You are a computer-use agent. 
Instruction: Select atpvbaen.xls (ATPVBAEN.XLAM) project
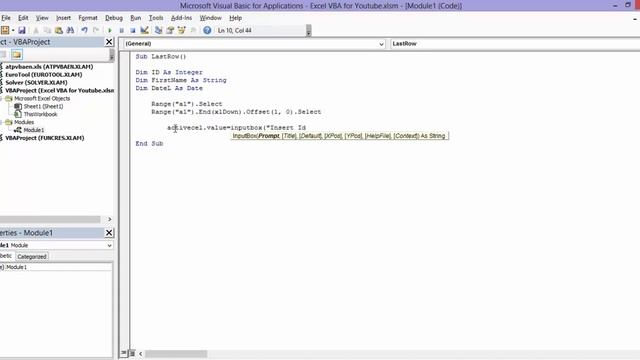point(49,67)
